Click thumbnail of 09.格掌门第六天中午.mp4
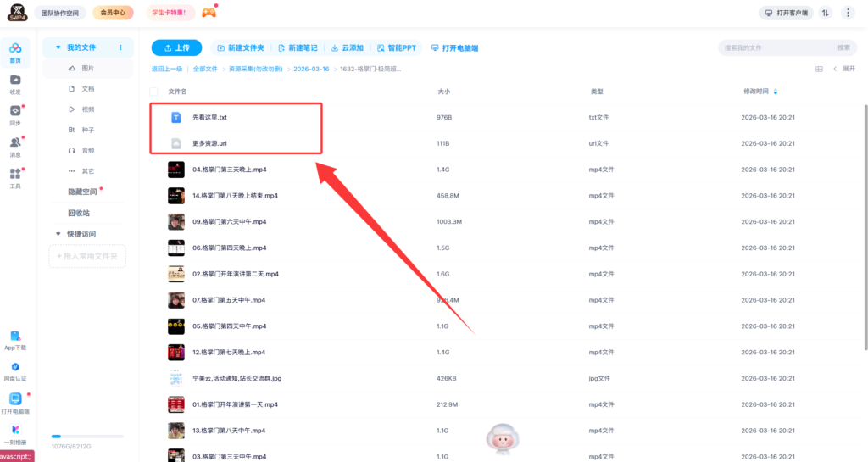Image resolution: width=868 pixels, height=462 pixels. (176, 222)
